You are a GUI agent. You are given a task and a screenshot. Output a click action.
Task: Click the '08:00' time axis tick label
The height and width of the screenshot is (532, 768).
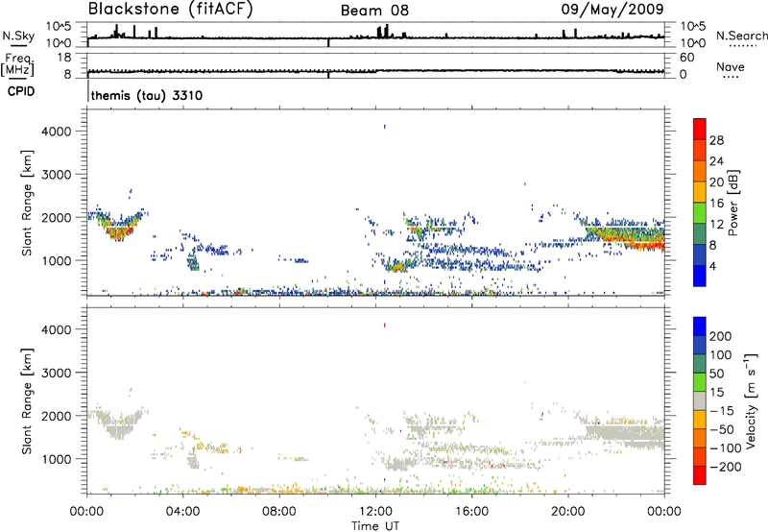[279, 512]
